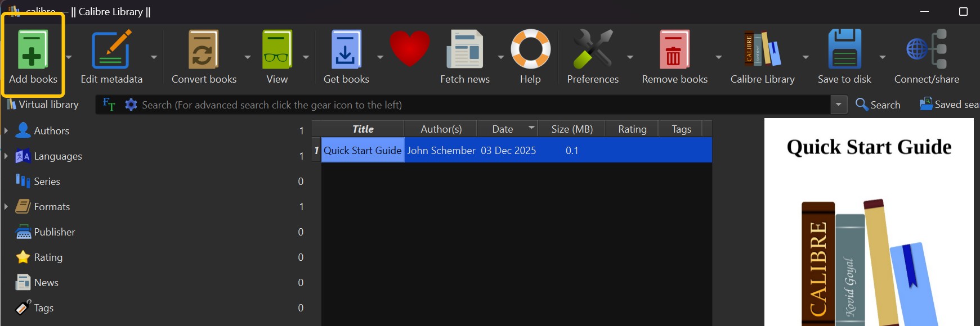Click the Virtual library button
The image size is (980, 326).
(x=42, y=105)
